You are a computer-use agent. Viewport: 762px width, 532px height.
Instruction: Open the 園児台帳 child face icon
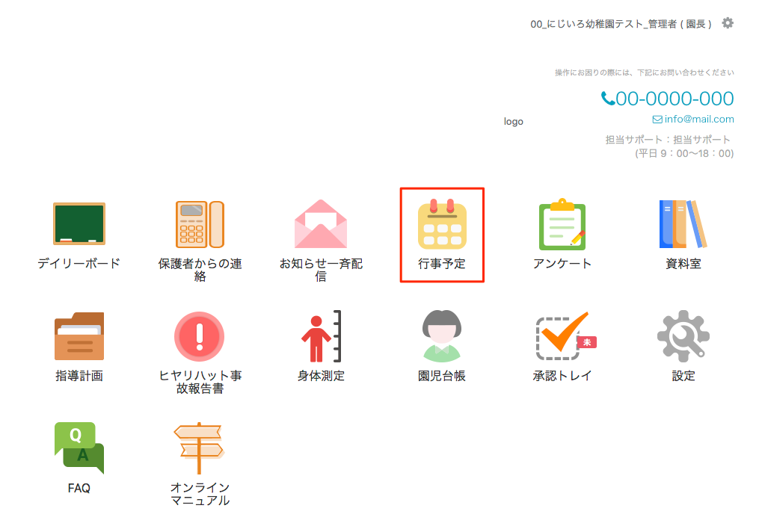(442, 336)
